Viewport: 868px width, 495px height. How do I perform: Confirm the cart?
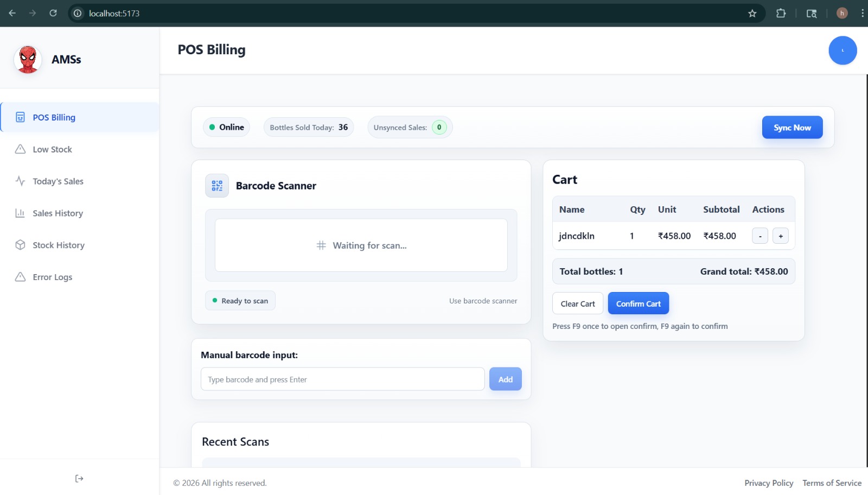tap(638, 304)
